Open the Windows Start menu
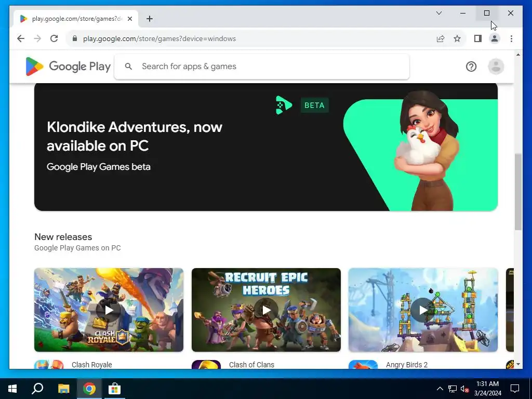Viewport: 532px width, 399px height. click(12, 389)
